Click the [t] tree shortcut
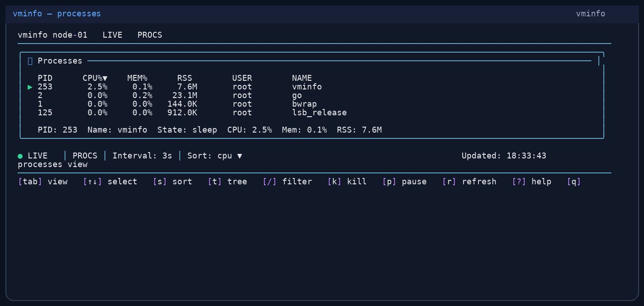Viewport: 644px width, 306px height. click(x=227, y=182)
